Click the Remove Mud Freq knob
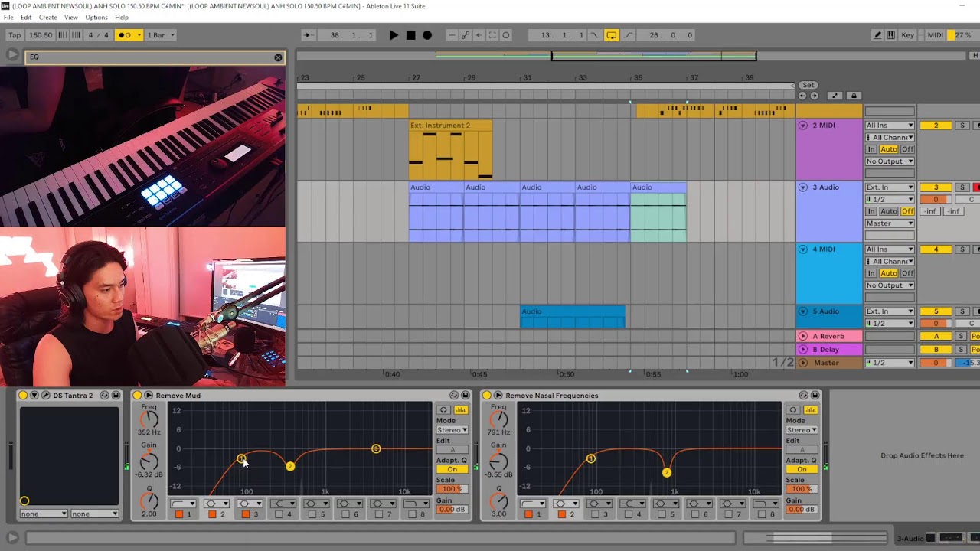The width and height of the screenshot is (980, 551). coord(149,419)
